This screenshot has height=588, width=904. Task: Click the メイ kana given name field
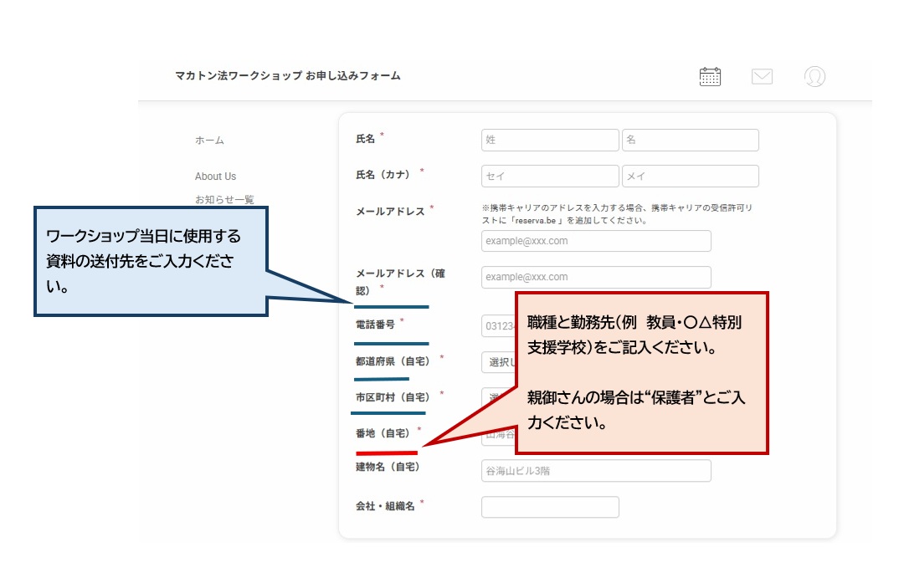[x=690, y=176]
